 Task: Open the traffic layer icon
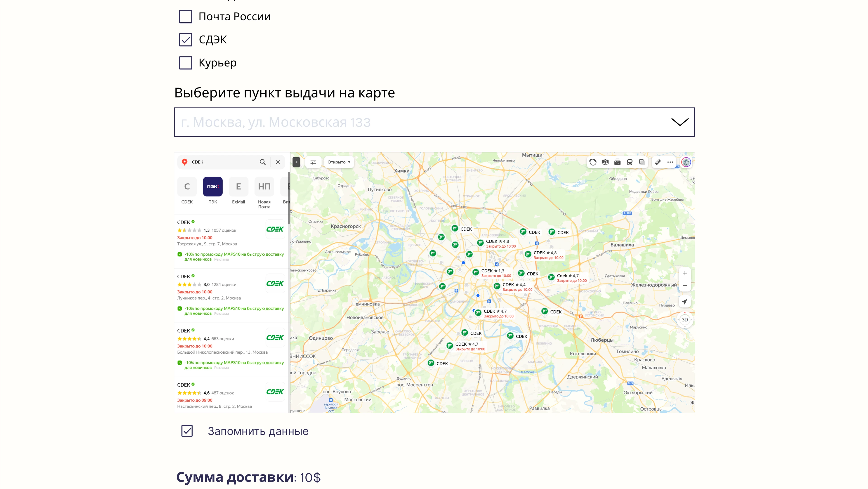tap(593, 162)
